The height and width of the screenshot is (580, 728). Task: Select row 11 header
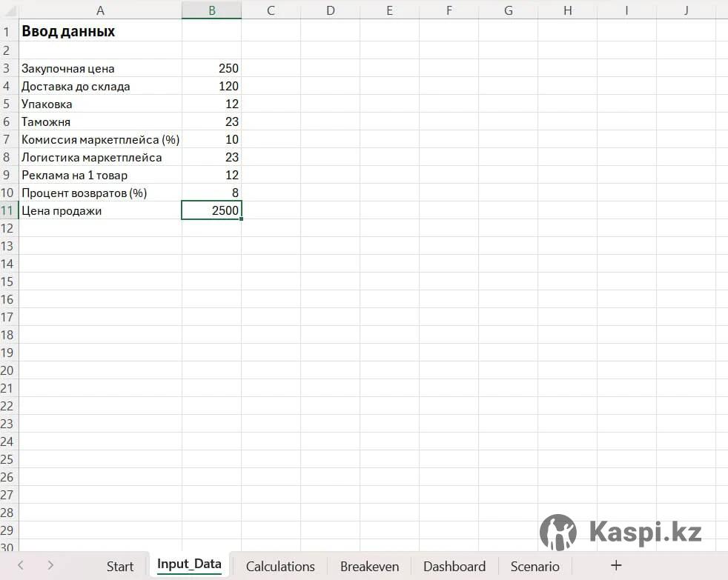(8, 210)
